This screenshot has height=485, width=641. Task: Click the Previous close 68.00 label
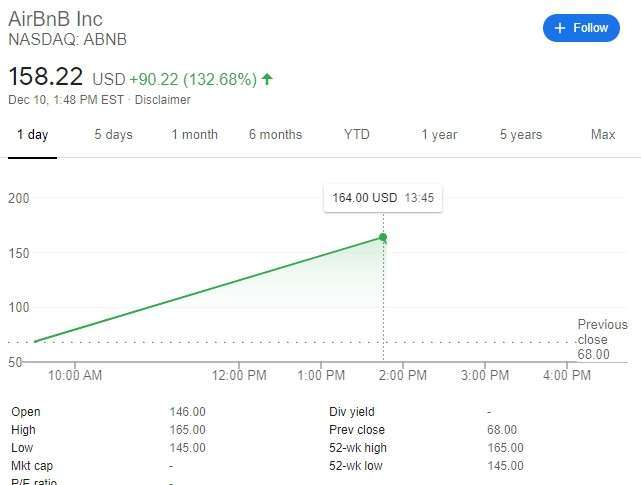pyautogui.click(x=602, y=339)
